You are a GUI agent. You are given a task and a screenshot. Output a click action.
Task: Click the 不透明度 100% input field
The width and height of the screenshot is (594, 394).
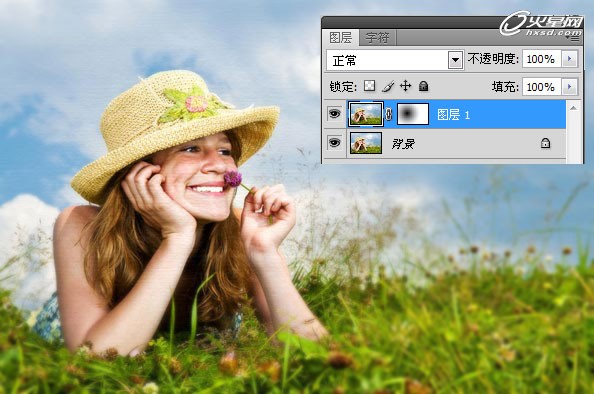(541, 59)
